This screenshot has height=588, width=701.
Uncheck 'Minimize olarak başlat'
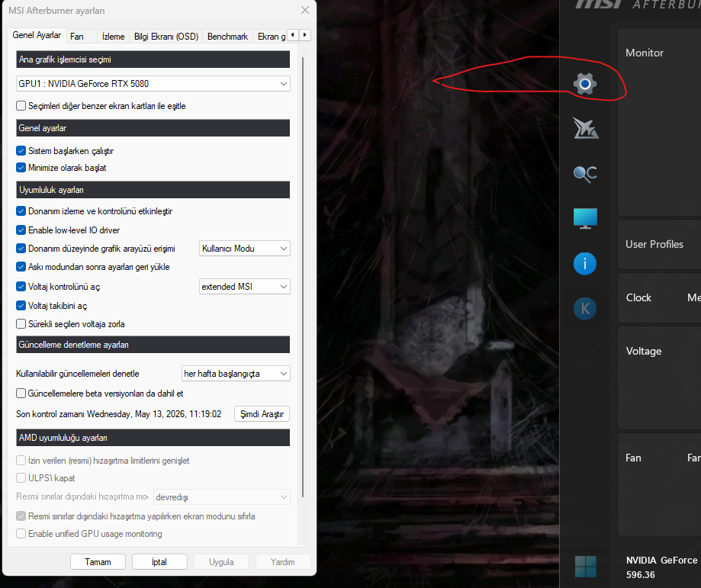21,168
